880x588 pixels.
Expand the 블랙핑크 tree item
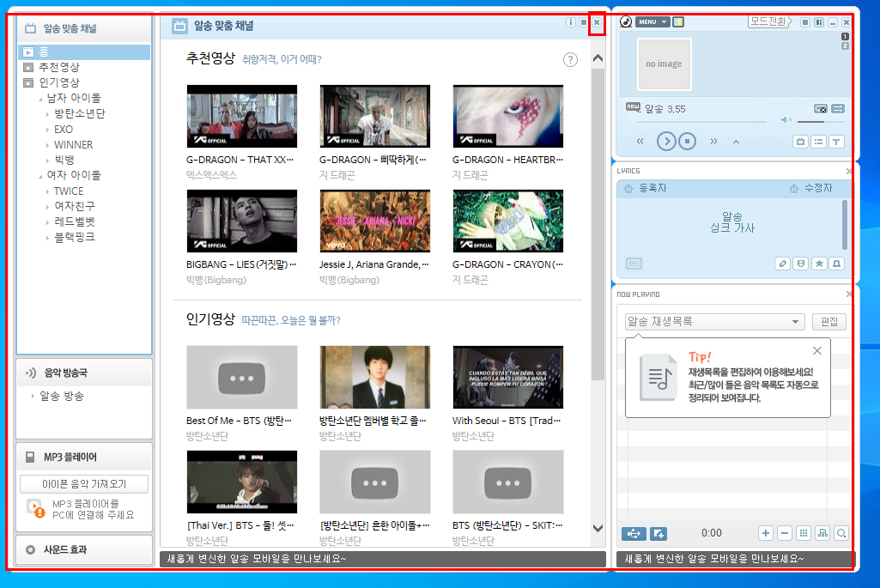tap(48, 238)
